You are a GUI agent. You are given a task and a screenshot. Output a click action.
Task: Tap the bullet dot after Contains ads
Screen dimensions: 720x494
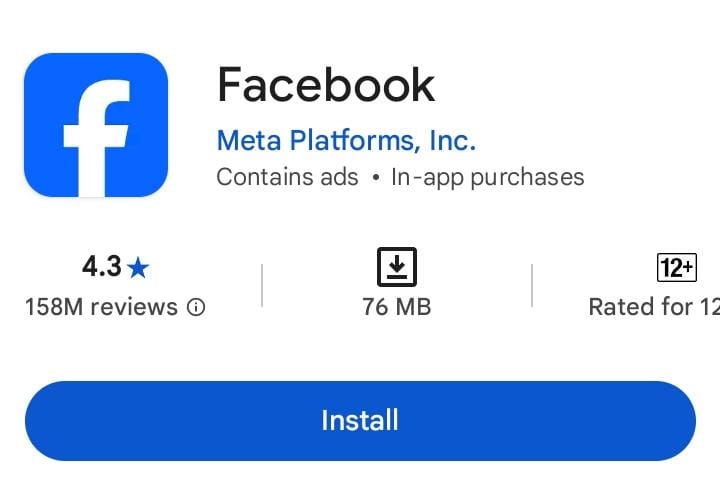pyautogui.click(x=376, y=178)
